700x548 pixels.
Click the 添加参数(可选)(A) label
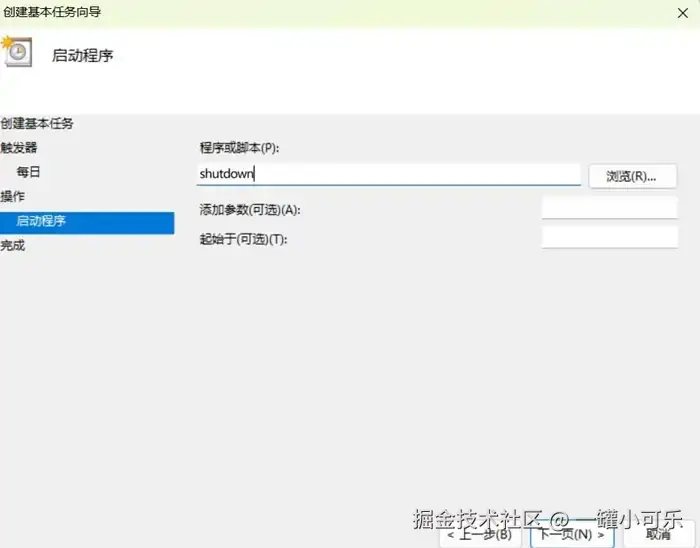tap(250, 210)
